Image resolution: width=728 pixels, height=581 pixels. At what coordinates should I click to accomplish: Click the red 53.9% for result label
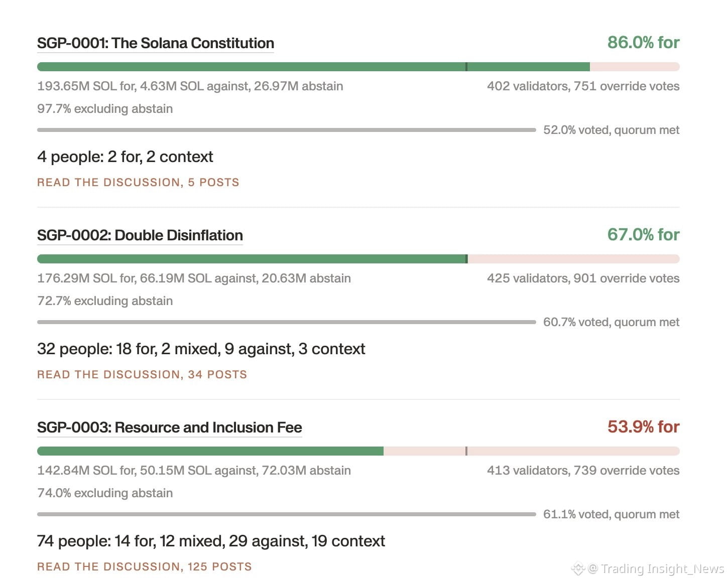tap(643, 427)
